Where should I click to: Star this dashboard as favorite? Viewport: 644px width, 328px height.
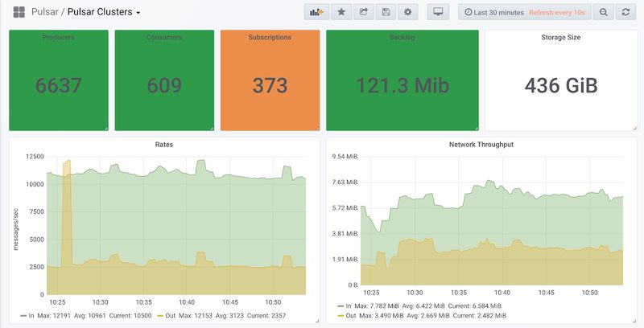click(x=341, y=12)
